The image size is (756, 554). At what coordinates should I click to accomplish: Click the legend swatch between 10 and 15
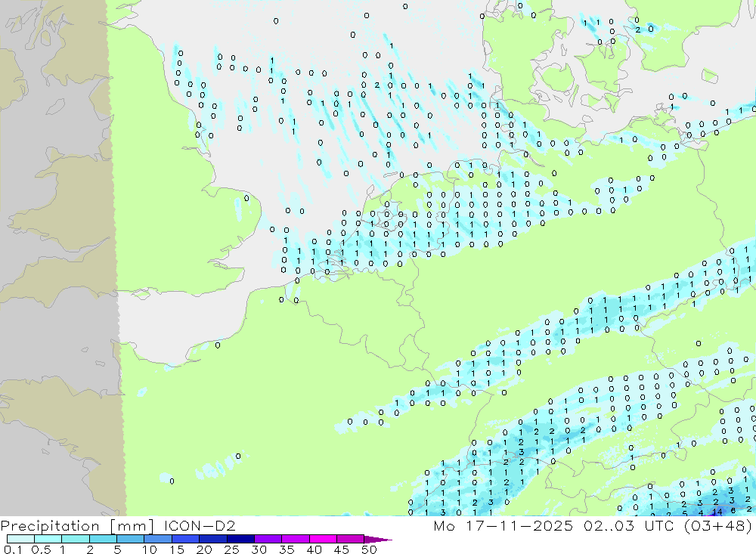click(x=158, y=539)
